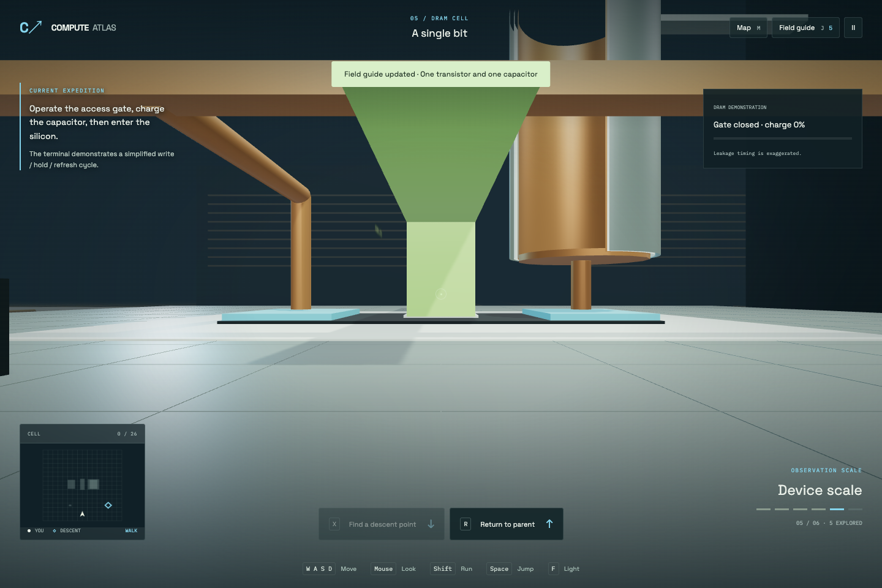Click the Field guide updated notification
The image size is (882, 588).
[441, 74]
